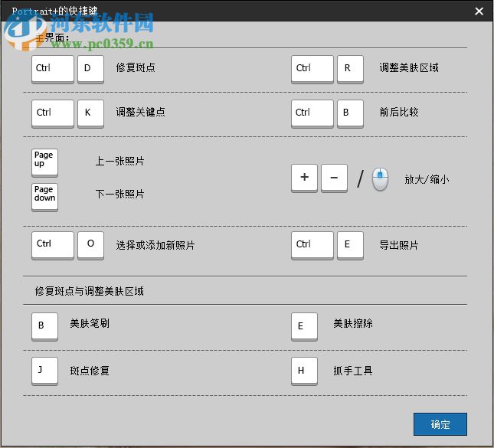This screenshot has width=494, height=448.
Task: Click the mouse scroll wheel icon
Action: pyautogui.click(x=381, y=179)
